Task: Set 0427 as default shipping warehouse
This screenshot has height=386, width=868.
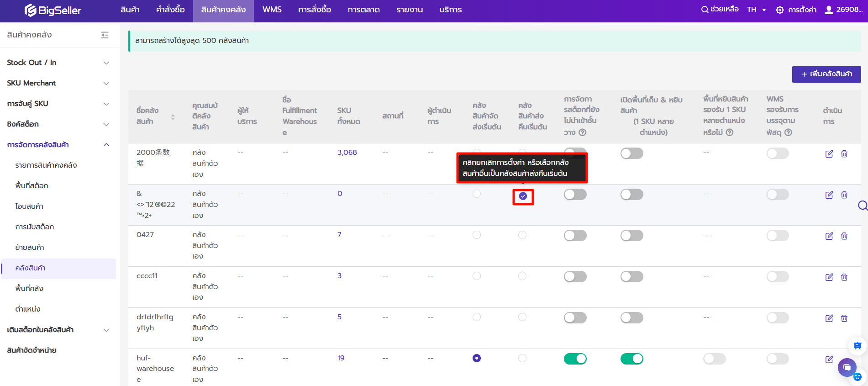Action: pos(477,235)
